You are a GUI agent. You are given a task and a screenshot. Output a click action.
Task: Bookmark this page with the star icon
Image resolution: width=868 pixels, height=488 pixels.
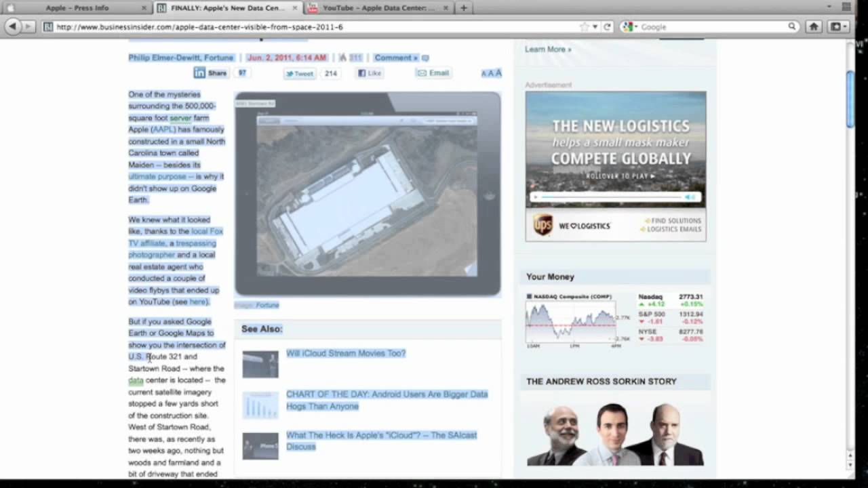click(585, 27)
